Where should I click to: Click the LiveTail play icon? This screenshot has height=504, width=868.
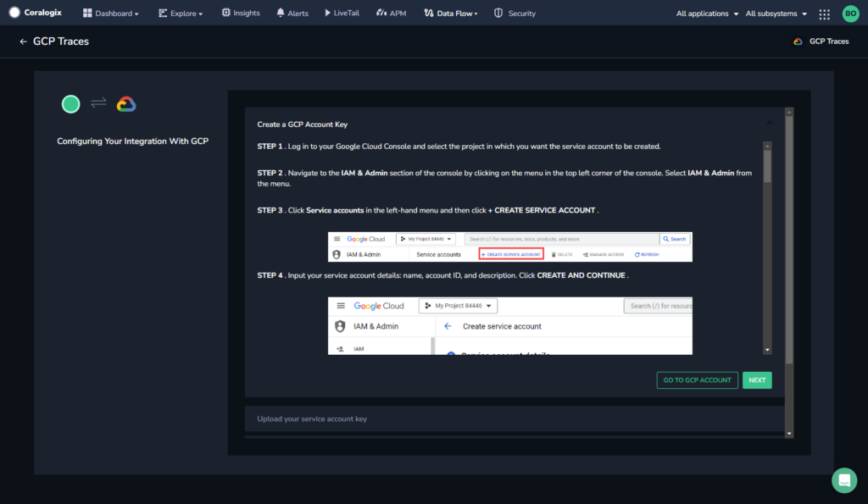click(x=328, y=13)
